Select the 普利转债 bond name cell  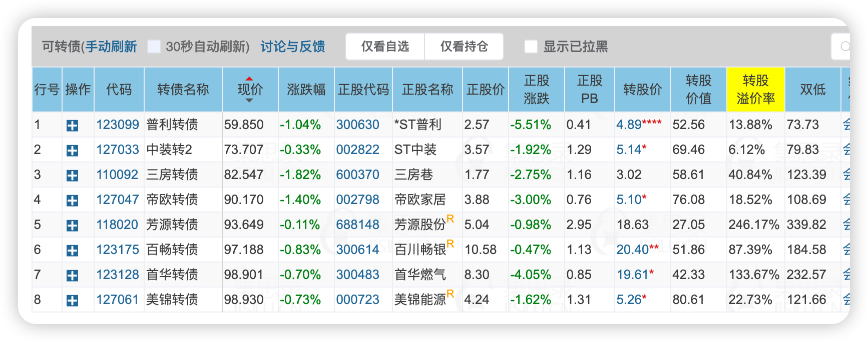coord(183,124)
